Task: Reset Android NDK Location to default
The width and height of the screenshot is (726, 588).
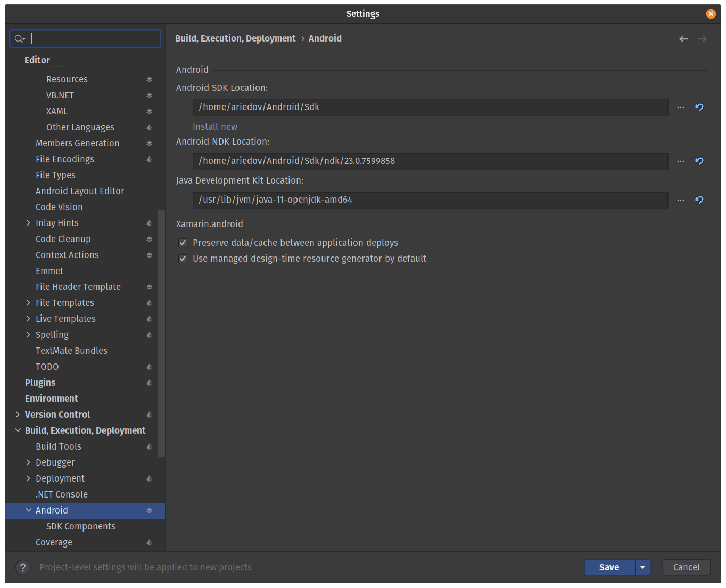Action: tap(699, 161)
